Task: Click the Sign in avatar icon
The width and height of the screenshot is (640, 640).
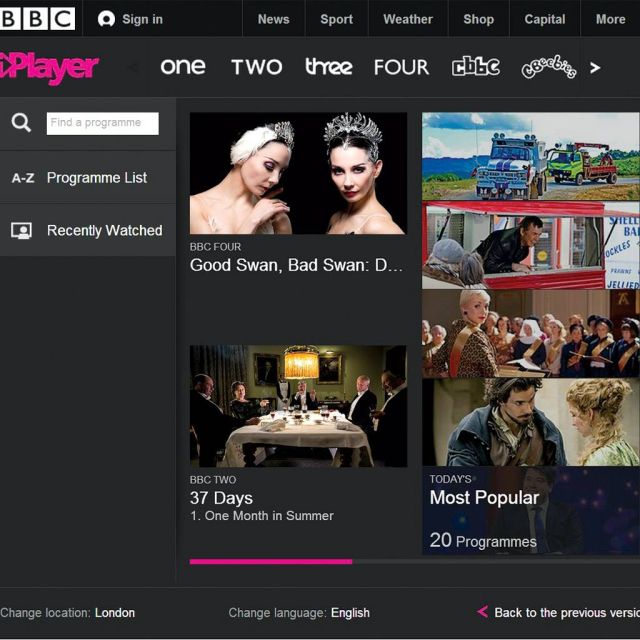Action: [107, 19]
